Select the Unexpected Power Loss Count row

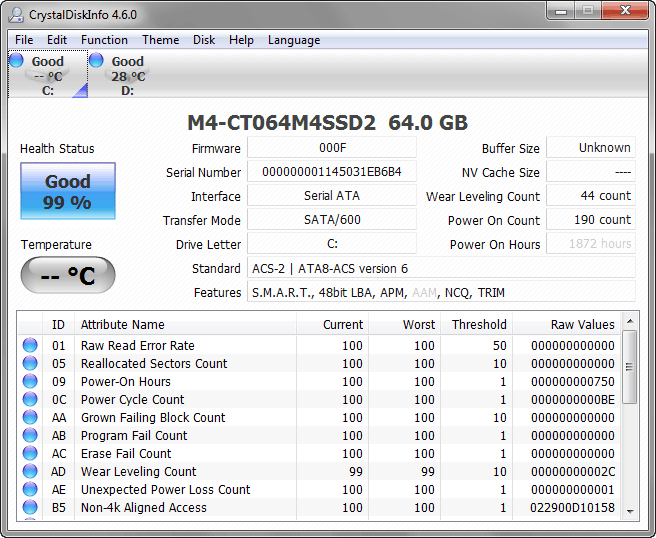pos(319,489)
